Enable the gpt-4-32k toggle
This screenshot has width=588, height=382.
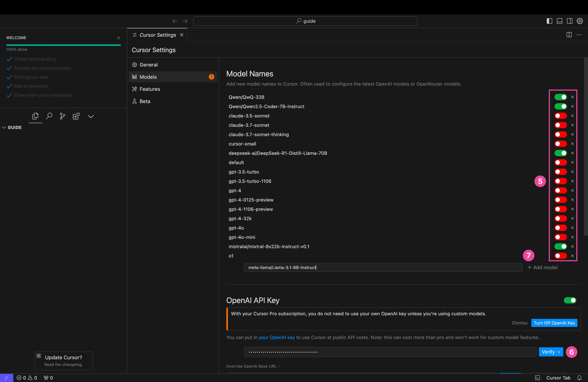[x=561, y=218]
